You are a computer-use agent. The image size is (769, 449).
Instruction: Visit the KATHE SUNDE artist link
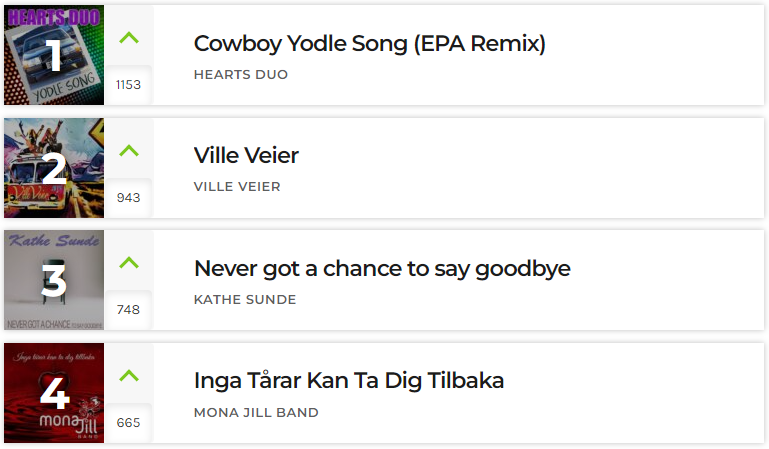[245, 299]
